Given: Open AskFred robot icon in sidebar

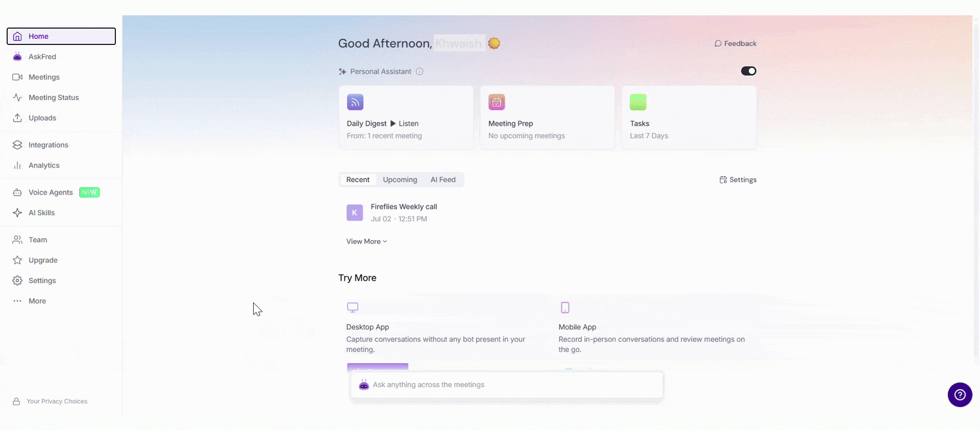Looking at the screenshot, I should click(x=17, y=57).
